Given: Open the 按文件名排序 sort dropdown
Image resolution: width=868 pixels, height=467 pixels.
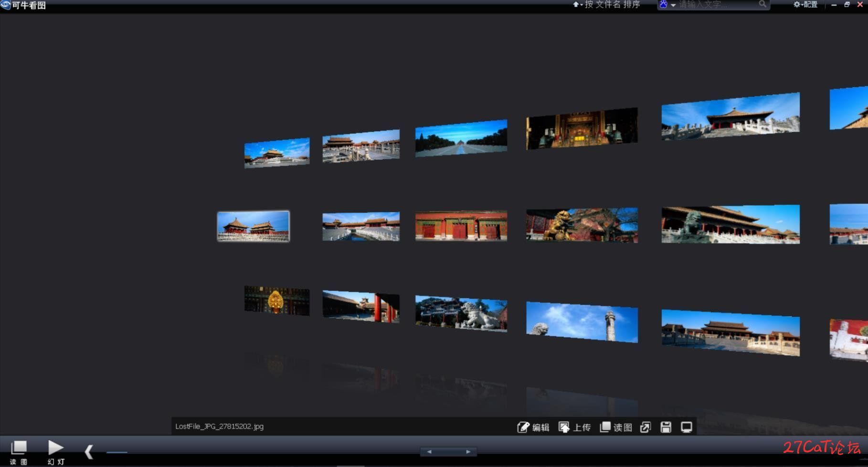Looking at the screenshot, I should coord(606,5).
